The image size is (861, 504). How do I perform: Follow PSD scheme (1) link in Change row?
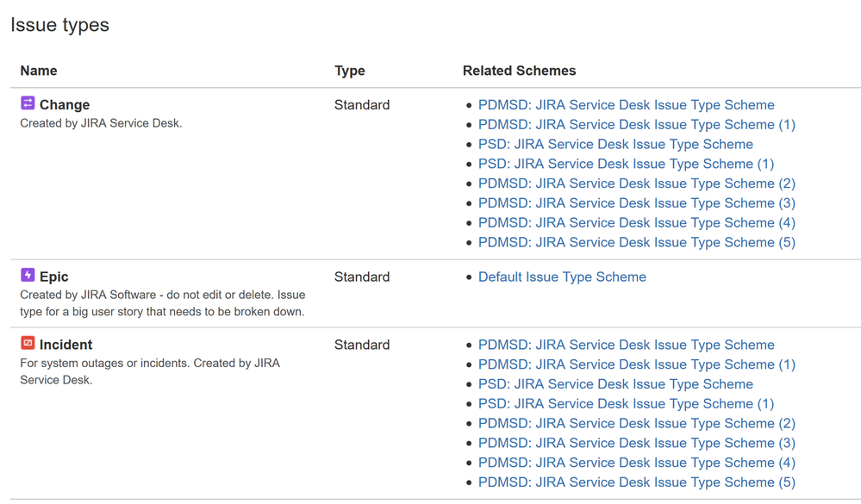(x=626, y=164)
